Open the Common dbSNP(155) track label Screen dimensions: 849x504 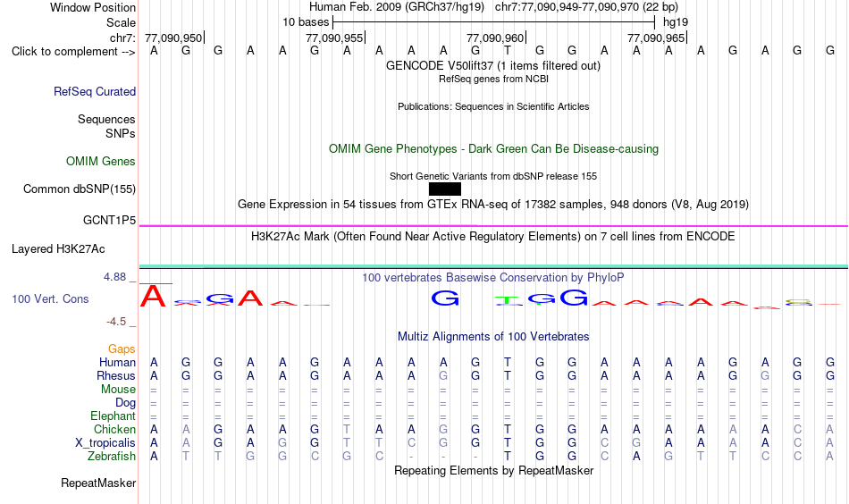[x=80, y=189]
